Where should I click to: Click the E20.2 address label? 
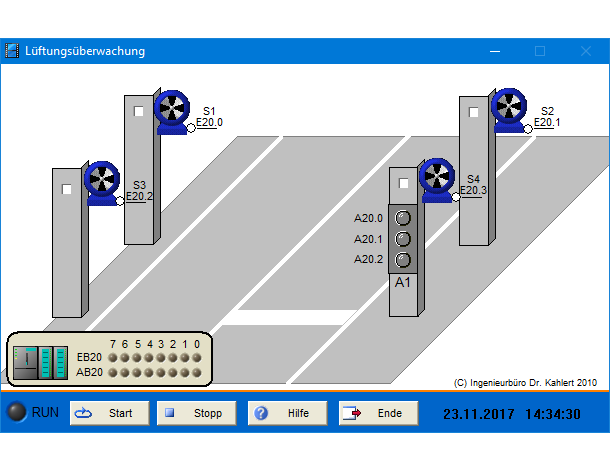coord(139,196)
